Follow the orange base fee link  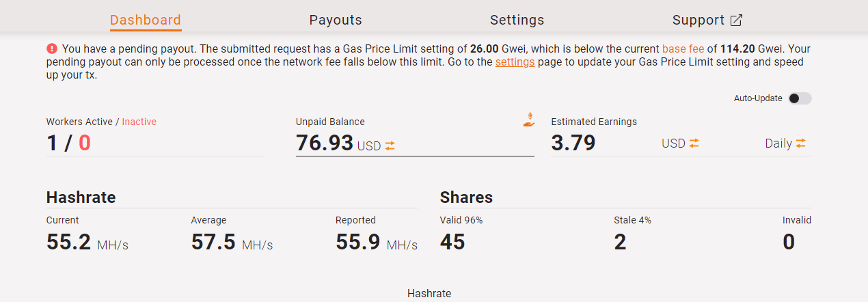pos(683,49)
